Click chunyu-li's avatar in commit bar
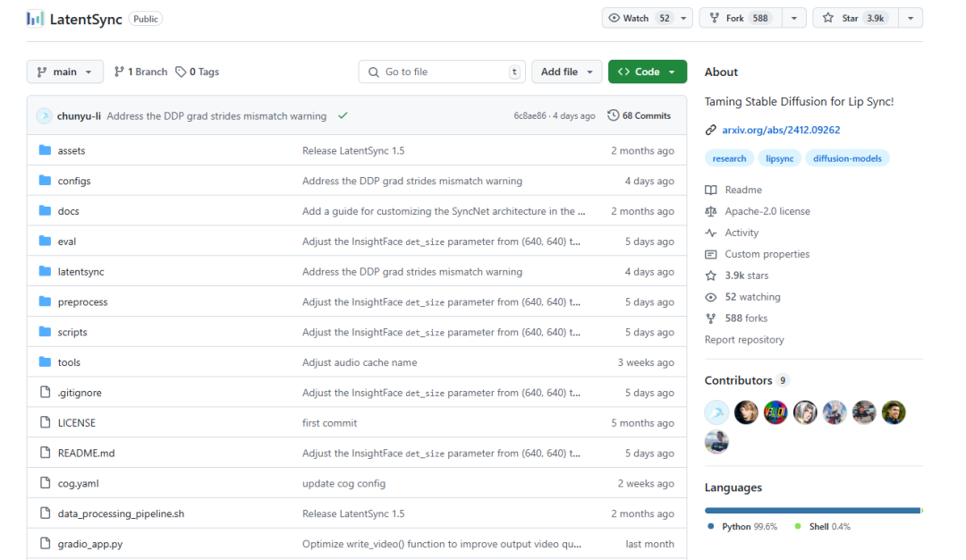The image size is (966, 560). (44, 115)
